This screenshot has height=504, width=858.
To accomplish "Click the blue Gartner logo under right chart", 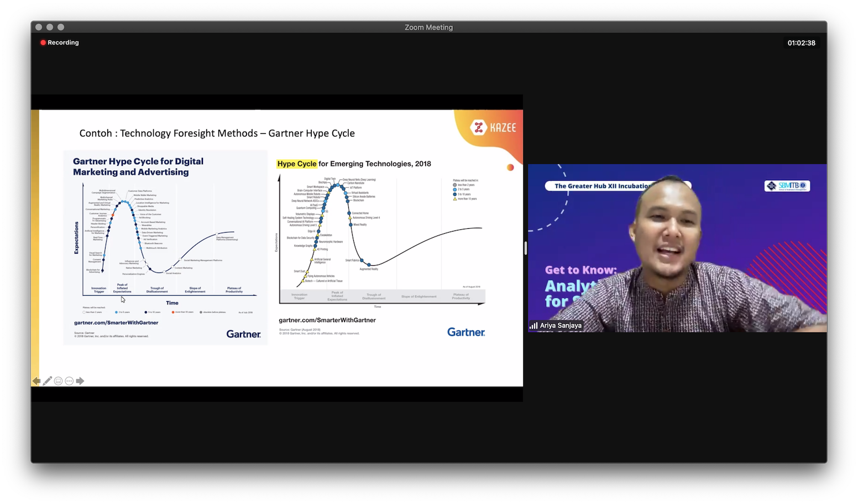I will [x=466, y=332].
